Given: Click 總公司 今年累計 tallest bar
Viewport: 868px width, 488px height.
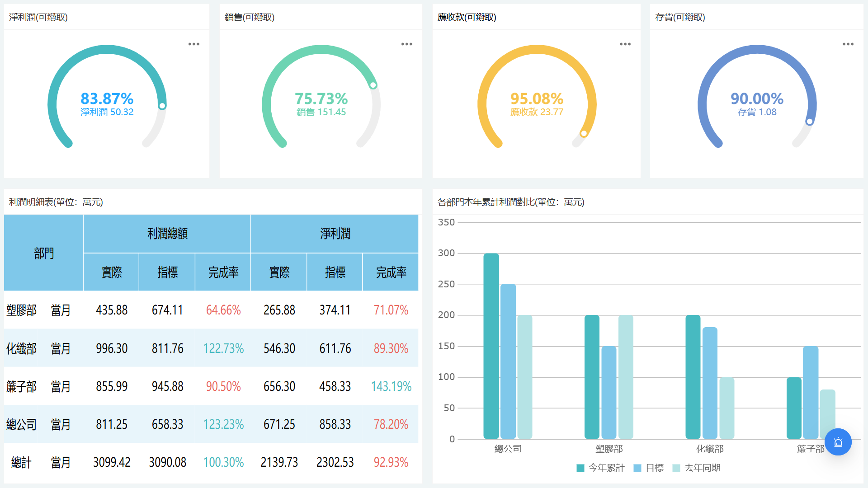Looking at the screenshot, I should pos(491,346).
